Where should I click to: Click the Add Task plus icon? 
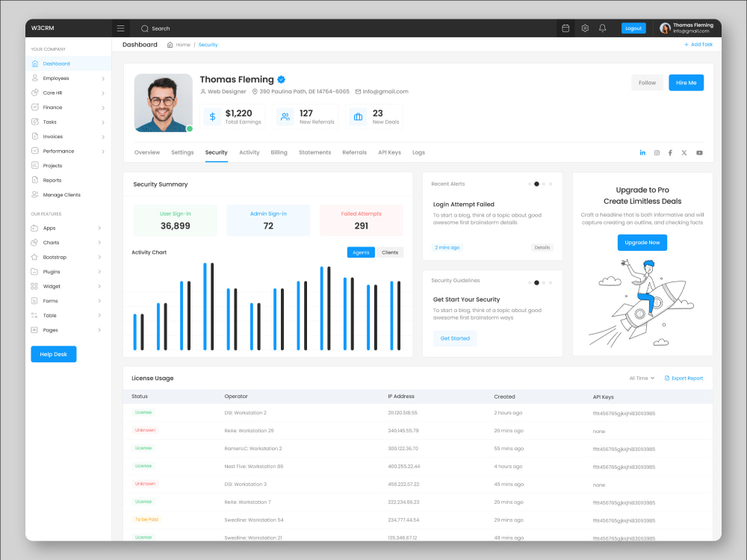point(686,44)
